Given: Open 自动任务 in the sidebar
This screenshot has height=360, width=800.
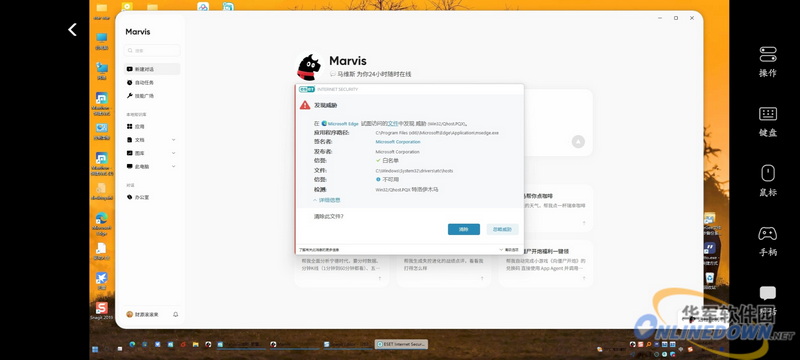Looking at the screenshot, I should (152, 82).
